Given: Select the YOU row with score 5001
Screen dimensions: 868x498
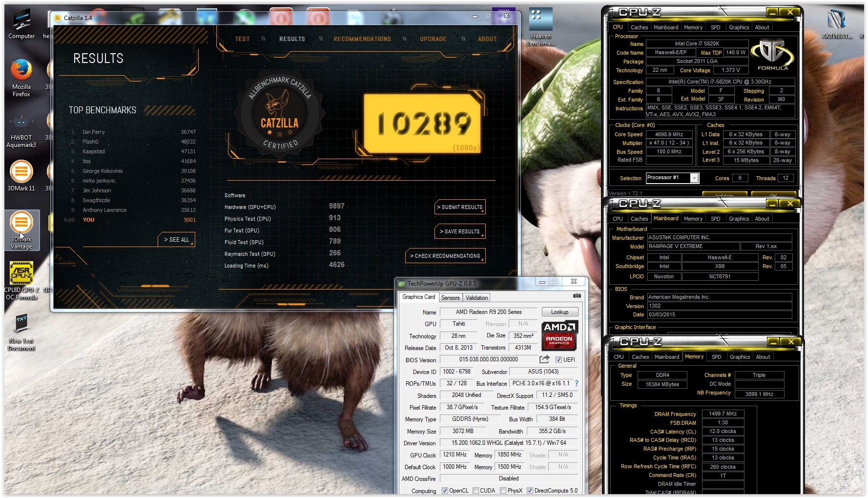Looking at the screenshot, I should [130, 220].
